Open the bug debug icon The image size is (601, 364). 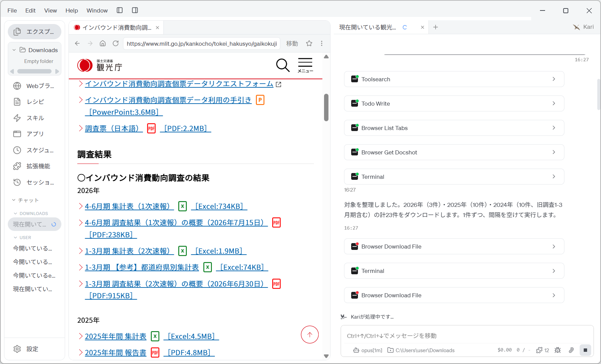558,350
